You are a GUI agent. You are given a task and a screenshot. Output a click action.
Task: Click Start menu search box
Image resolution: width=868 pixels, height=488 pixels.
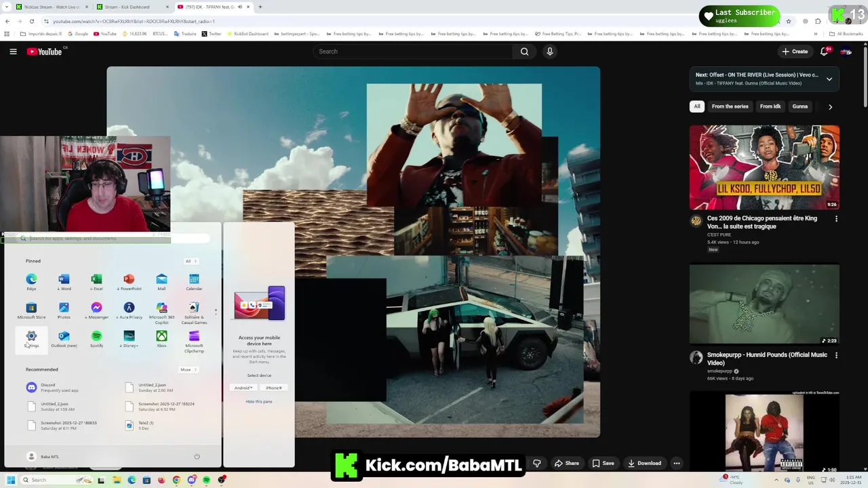click(112, 239)
